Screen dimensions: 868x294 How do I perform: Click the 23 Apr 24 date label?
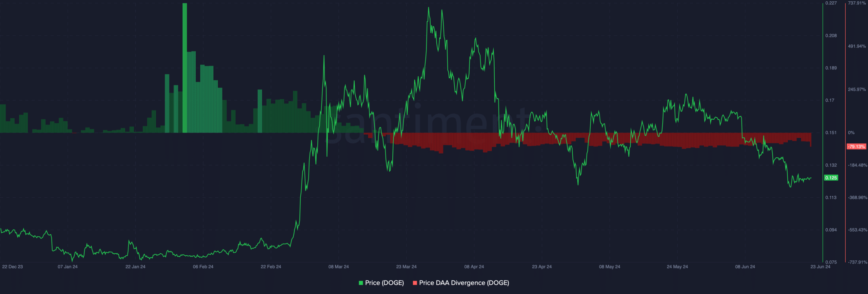[542, 267]
